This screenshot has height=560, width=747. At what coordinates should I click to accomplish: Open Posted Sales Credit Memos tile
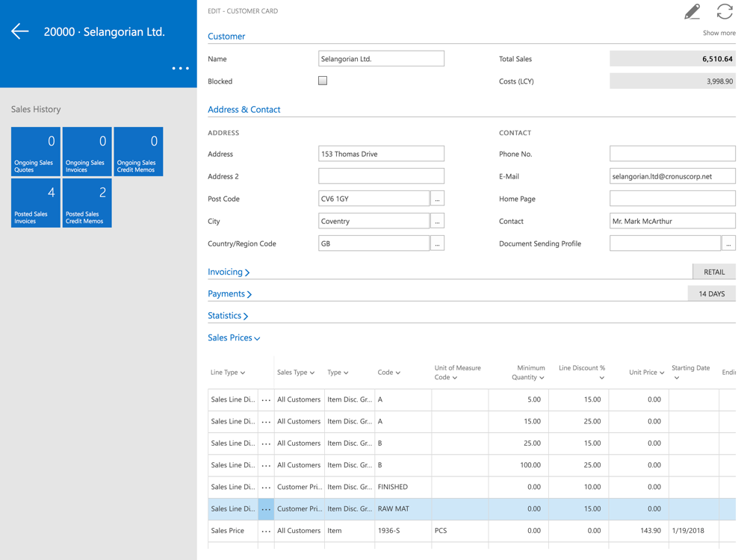(x=87, y=203)
